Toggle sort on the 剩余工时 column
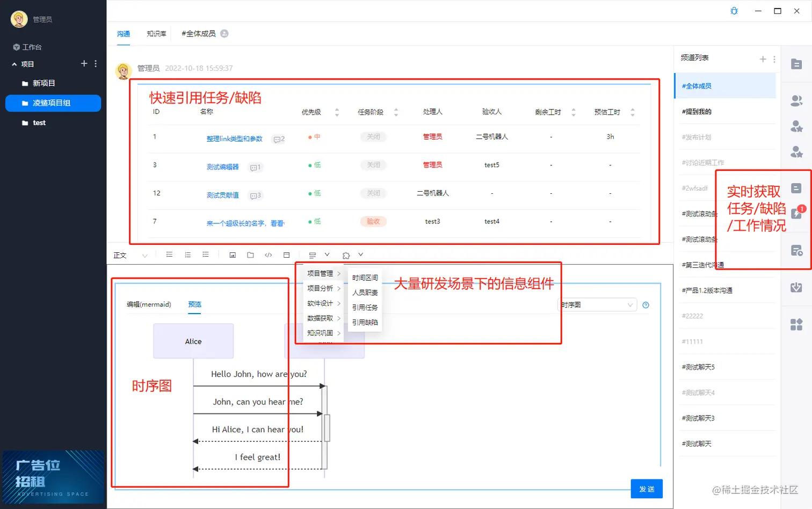812x509 pixels. (x=574, y=112)
